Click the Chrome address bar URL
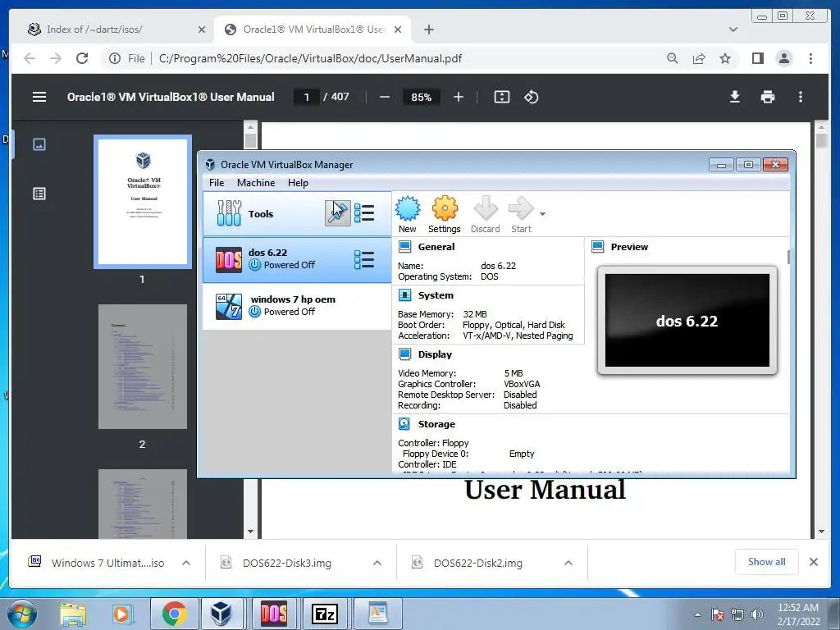Screen dimensions: 840x630 click(x=310, y=58)
